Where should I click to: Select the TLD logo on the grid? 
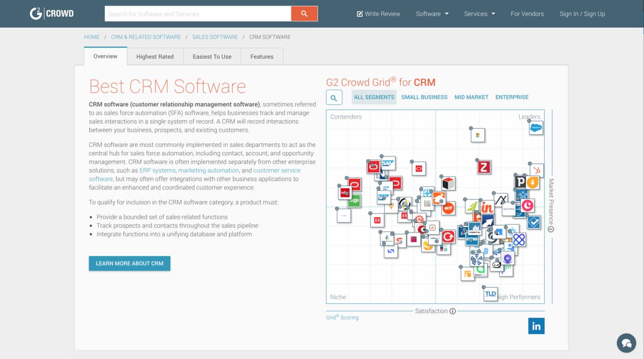click(490, 293)
